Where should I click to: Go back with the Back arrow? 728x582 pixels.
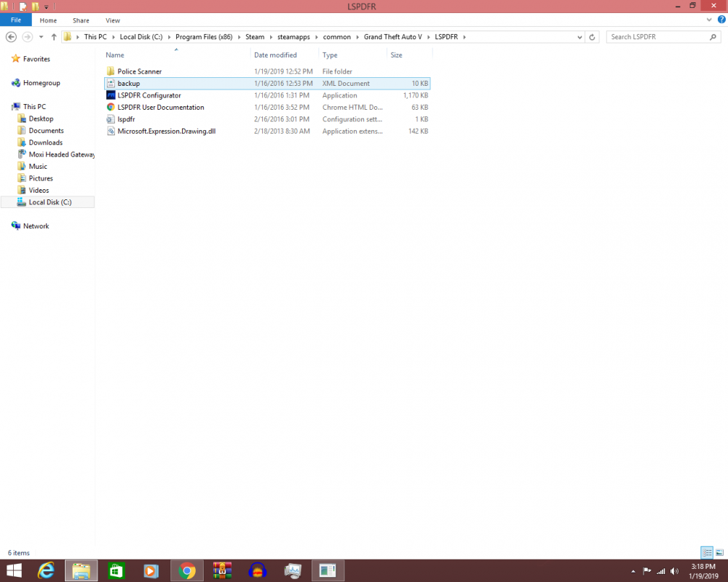(x=11, y=37)
